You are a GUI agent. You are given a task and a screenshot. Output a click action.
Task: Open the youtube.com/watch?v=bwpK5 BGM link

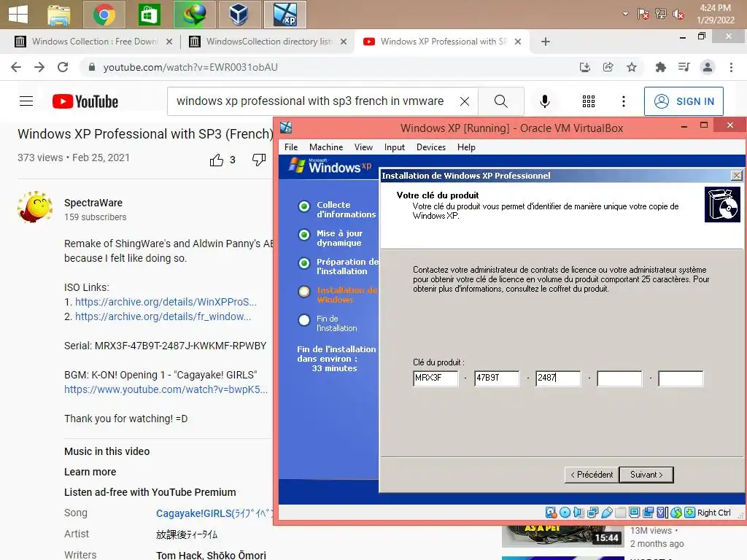(166, 389)
